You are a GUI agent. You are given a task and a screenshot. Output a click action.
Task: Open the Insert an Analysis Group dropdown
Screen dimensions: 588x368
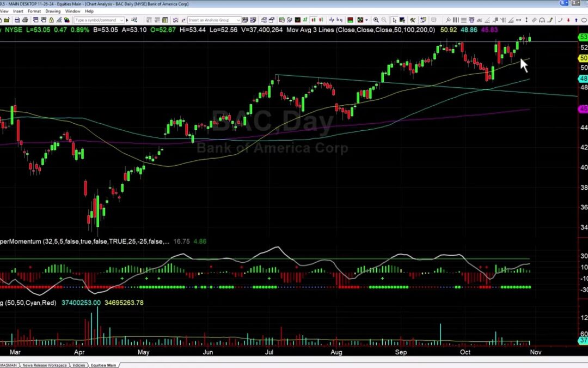238,20
